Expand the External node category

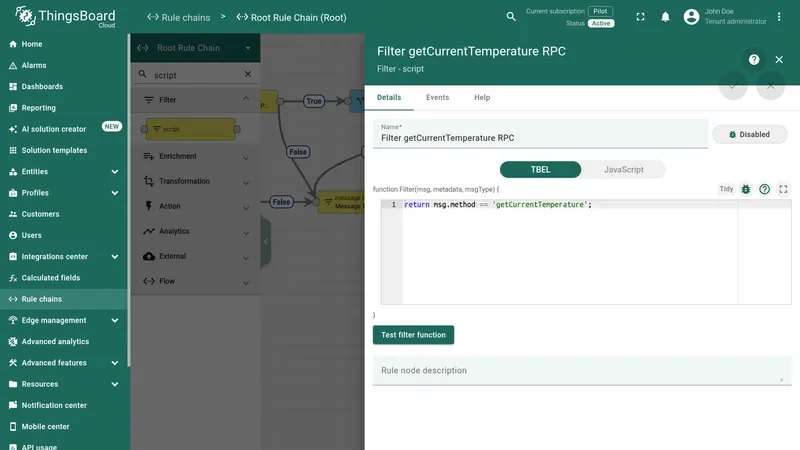click(195, 257)
